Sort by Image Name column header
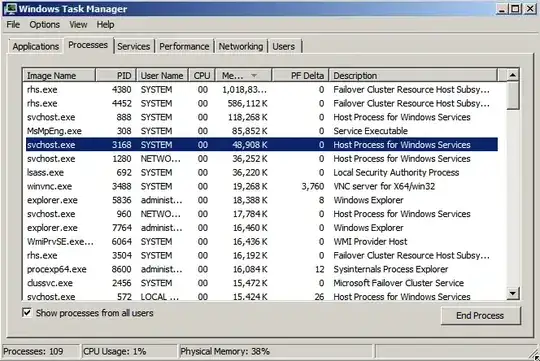The height and width of the screenshot is (361, 540). click(59, 75)
